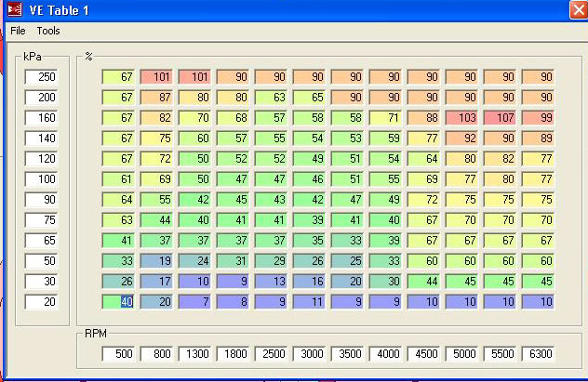Viewport: 588px width, 382px height.
Task: Open the File menu
Action: pos(18,31)
